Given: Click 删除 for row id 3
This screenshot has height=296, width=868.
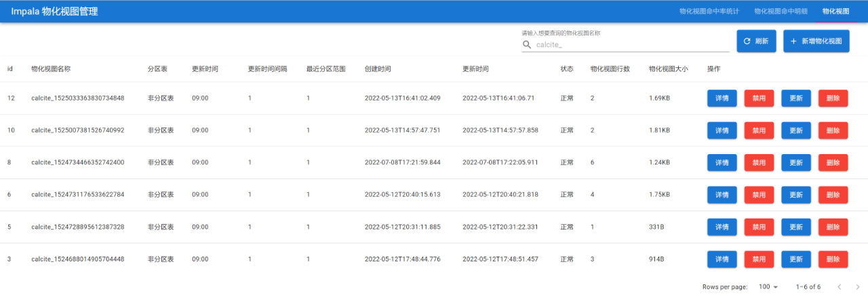Looking at the screenshot, I should (833, 259).
